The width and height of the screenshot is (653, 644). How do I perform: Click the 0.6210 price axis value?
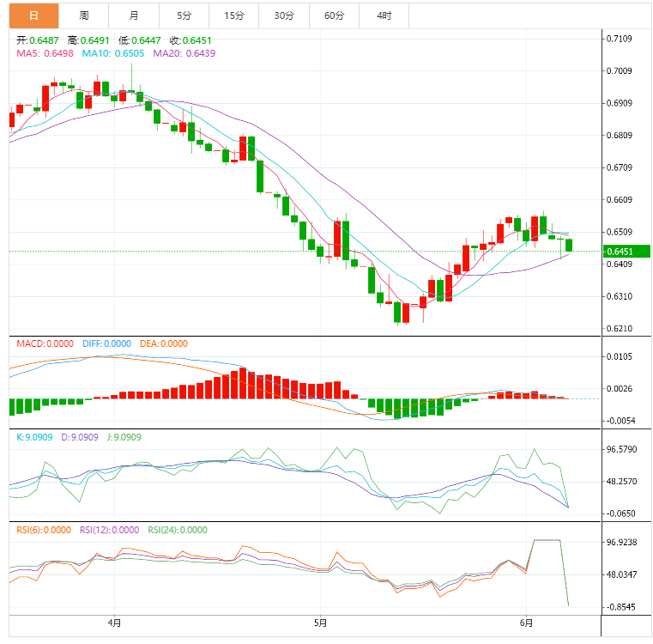pyautogui.click(x=619, y=329)
